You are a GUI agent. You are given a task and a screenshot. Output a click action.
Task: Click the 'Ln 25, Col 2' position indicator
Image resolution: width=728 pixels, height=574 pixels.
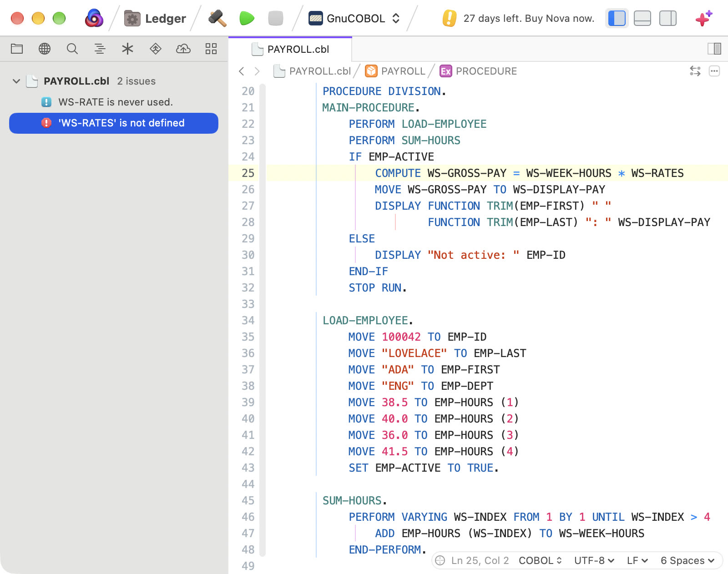480,560
